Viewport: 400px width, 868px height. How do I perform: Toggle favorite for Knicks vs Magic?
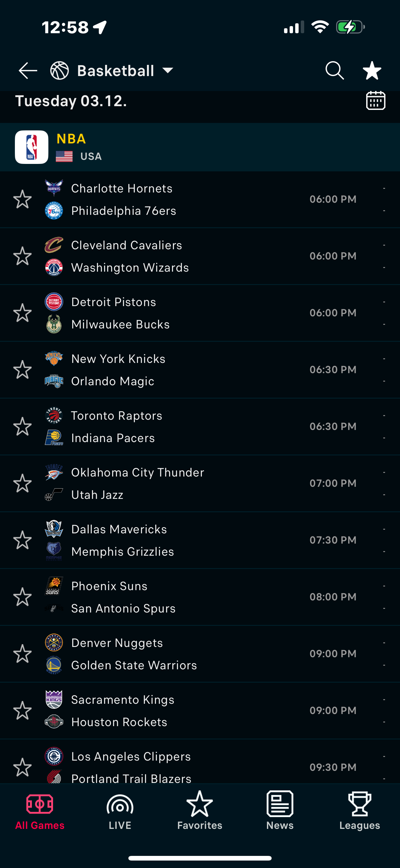23,370
